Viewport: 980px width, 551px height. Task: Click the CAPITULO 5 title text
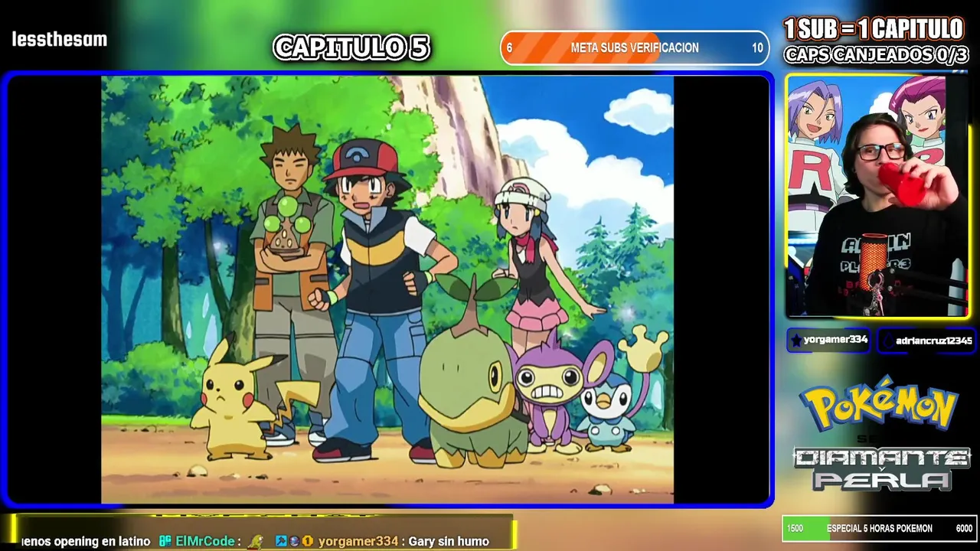tap(351, 47)
